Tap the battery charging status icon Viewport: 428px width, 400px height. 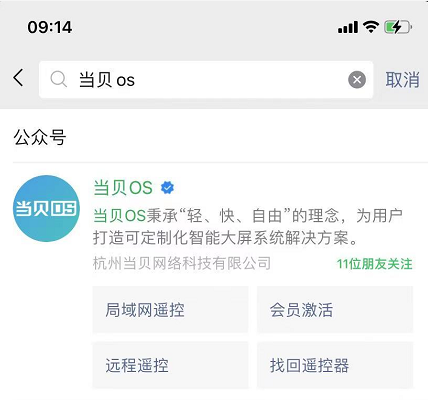(398, 27)
